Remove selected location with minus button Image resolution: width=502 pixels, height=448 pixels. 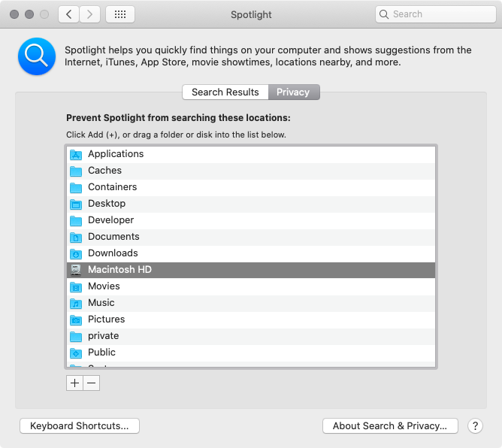(92, 383)
